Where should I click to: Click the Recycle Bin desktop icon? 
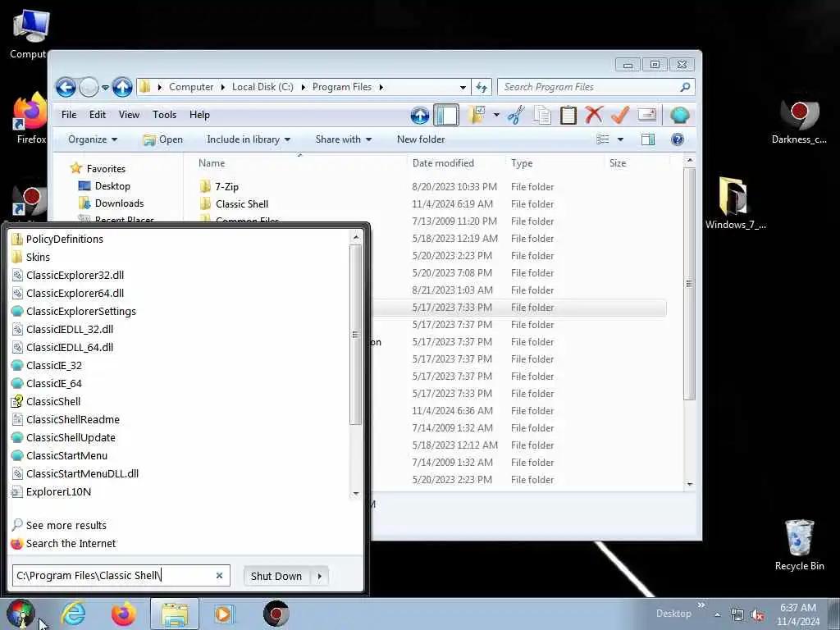pyautogui.click(x=799, y=545)
